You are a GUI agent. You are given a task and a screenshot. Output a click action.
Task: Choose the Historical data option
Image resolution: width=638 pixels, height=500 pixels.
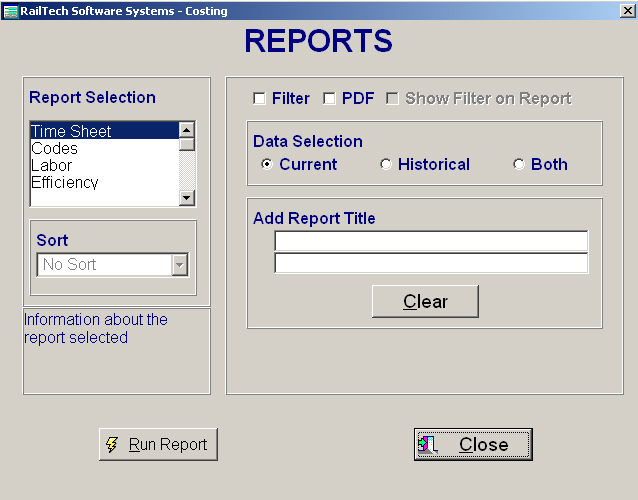click(x=386, y=165)
